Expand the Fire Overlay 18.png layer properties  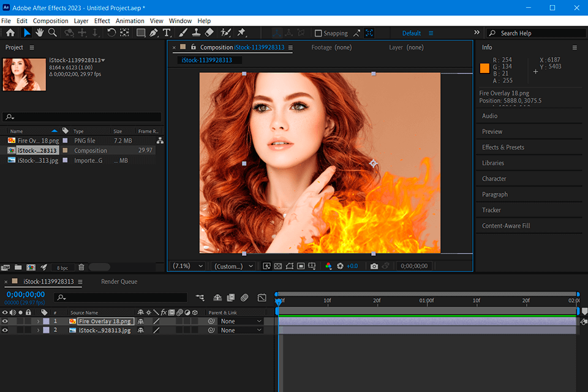38,321
